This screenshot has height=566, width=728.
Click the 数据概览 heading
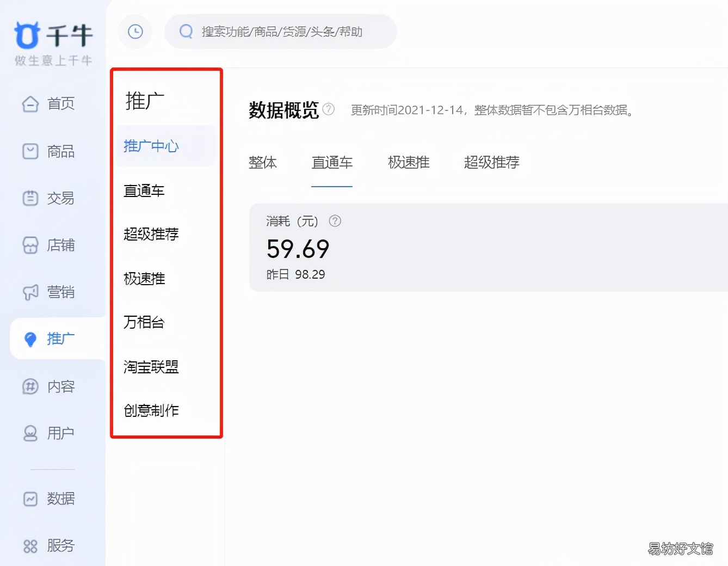coord(283,110)
